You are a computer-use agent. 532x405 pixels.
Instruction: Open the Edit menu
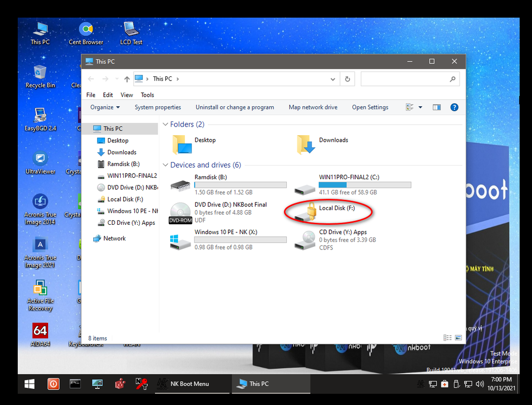108,95
